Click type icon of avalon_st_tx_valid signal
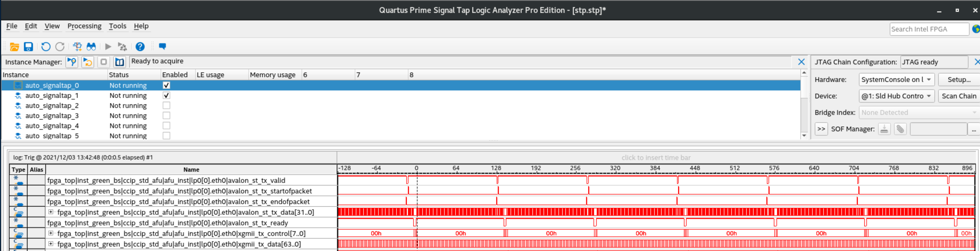Viewport: 980px width, 251px height. pos(18,180)
